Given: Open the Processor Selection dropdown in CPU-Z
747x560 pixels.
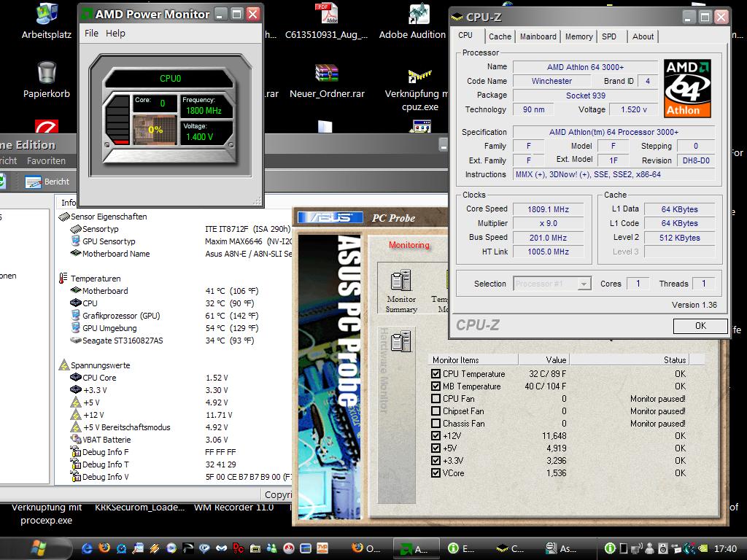Looking at the screenshot, I should pos(552,284).
